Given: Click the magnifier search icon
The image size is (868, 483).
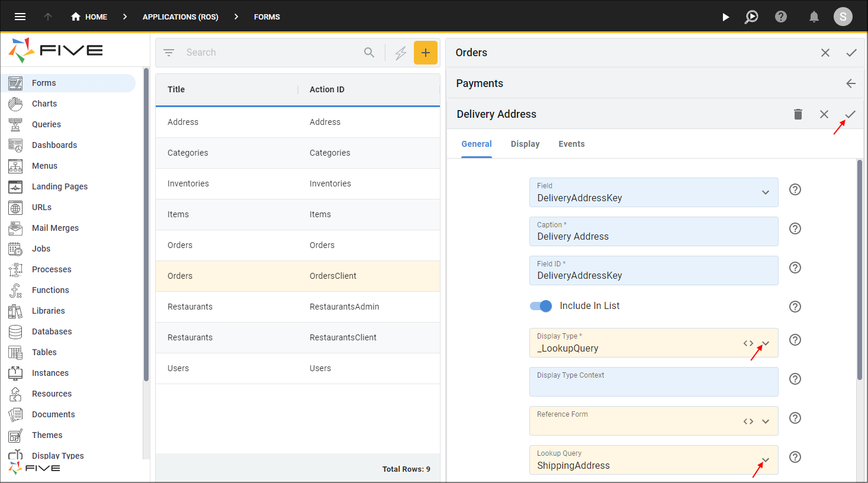Looking at the screenshot, I should [369, 53].
